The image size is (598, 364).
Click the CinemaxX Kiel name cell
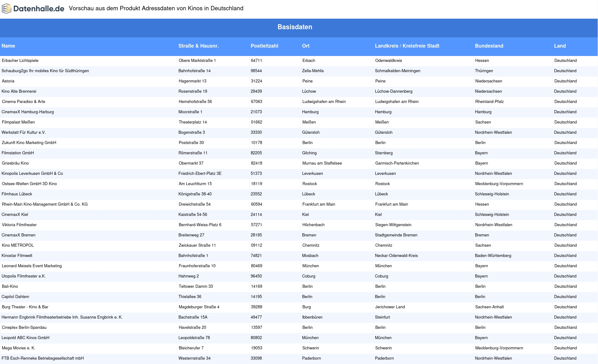[15, 215]
